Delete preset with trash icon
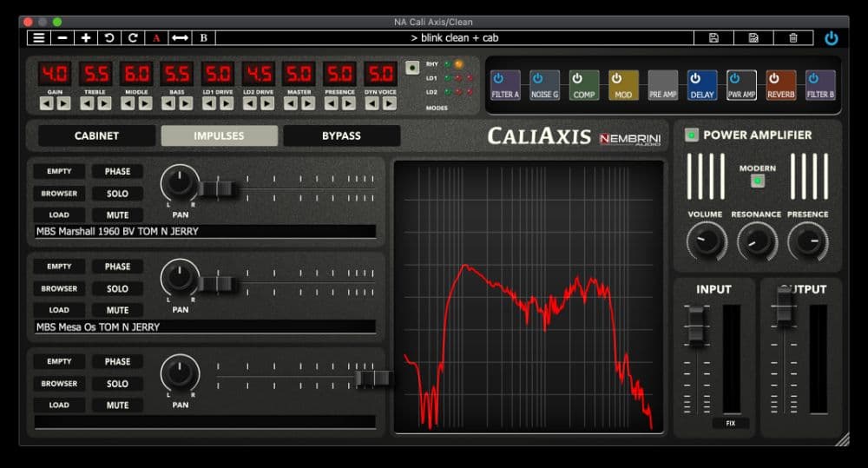The height and width of the screenshot is (468, 868). [x=792, y=37]
